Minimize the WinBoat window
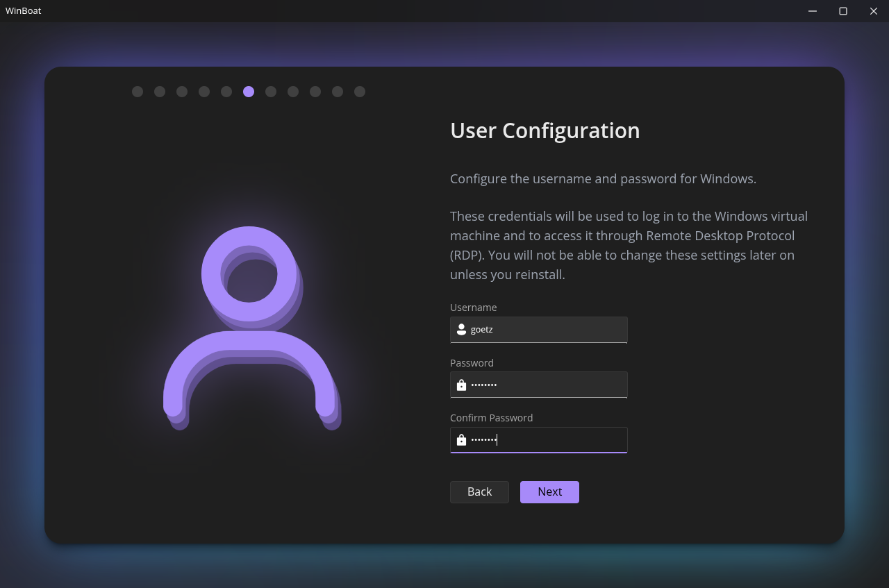This screenshot has height=588, width=889. pyautogui.click(x=813, y=11)
